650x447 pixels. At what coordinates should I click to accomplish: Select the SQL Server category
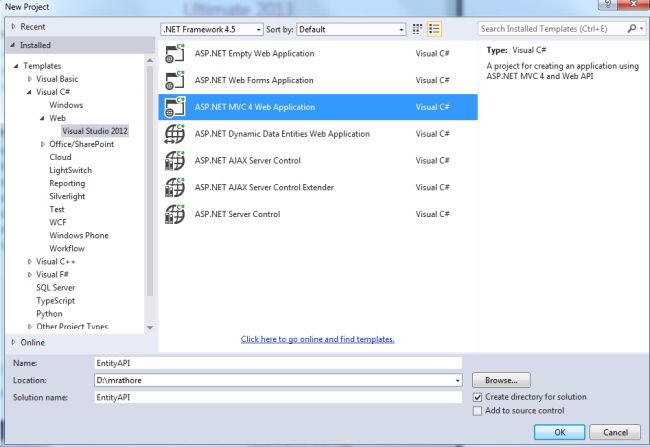(x=56, y=287)
